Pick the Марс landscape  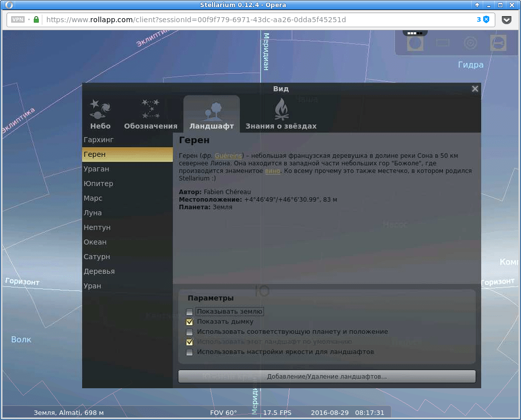127,198
